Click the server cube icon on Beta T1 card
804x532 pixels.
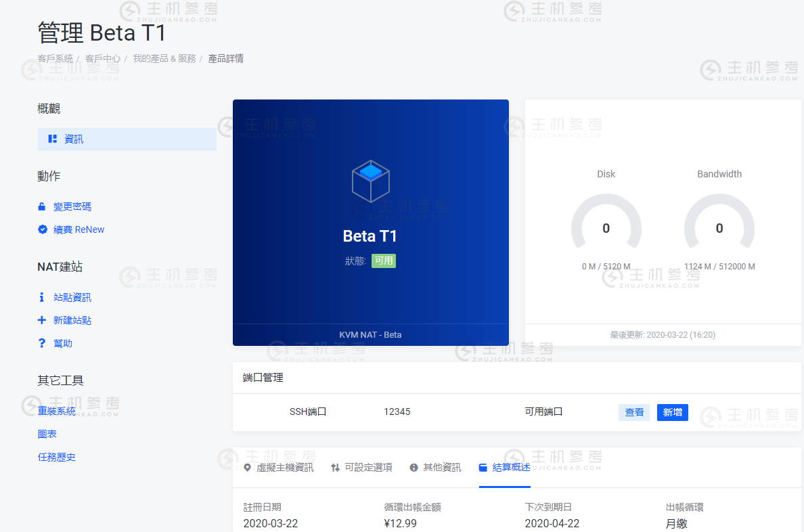[370, 181]
